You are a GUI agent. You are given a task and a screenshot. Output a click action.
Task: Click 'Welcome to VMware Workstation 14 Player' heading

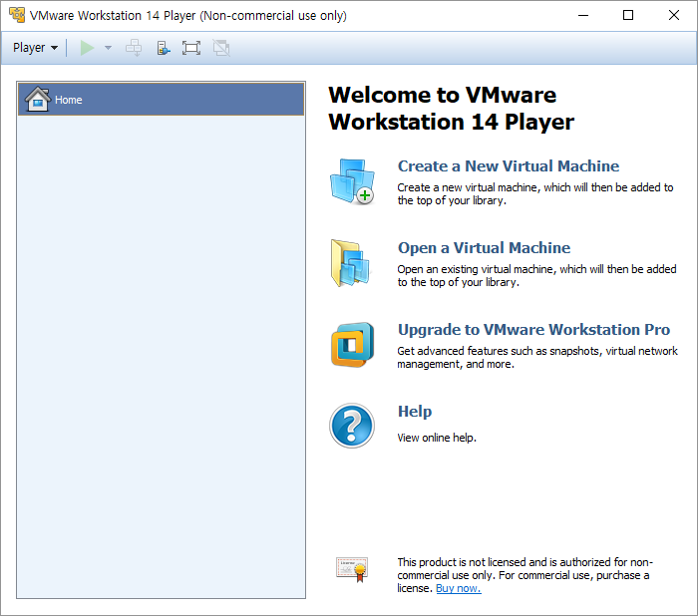tap(452, 109)
